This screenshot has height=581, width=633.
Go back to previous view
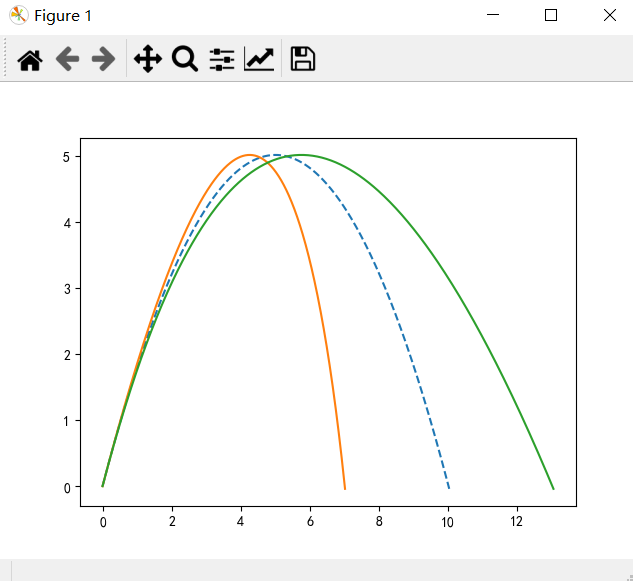point(67,59)
